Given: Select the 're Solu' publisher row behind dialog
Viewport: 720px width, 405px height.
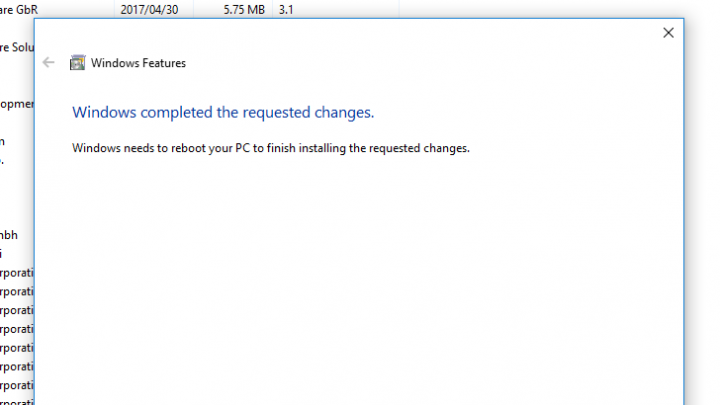Looking at the screenshot, I should click(17, 47).
